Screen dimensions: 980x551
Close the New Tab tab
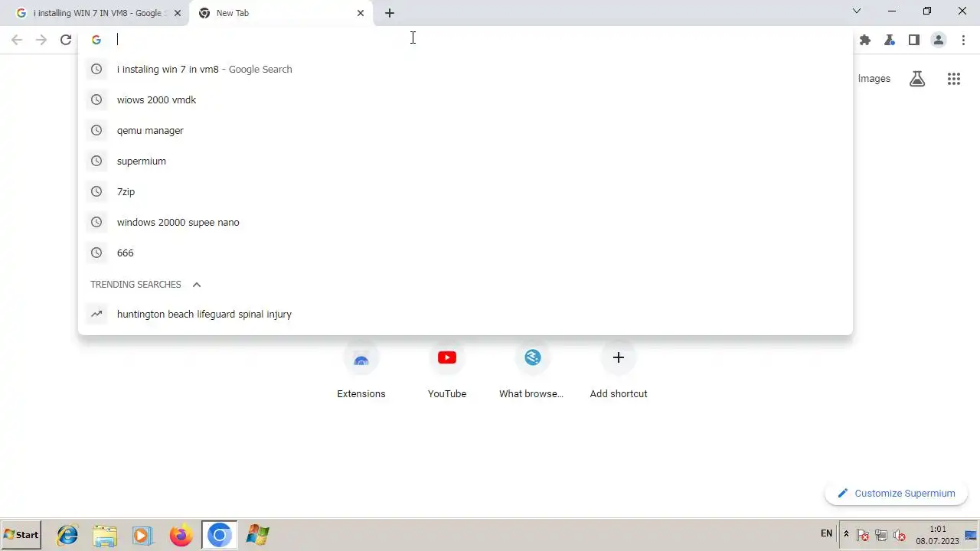pos(361,13)
